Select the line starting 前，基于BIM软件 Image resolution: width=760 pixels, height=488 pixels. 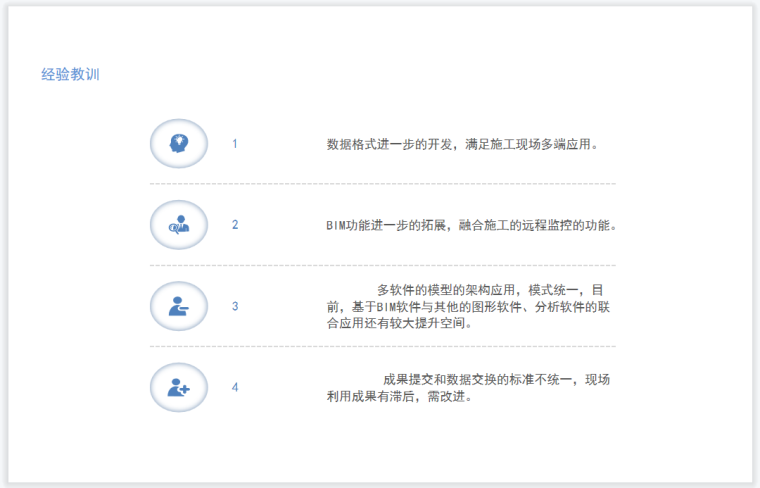(468, 307)
